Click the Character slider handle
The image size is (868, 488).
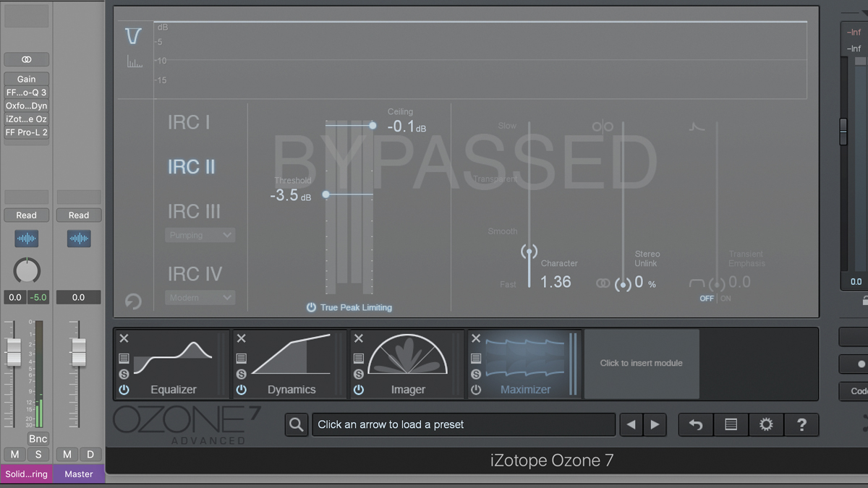tap(529, 252)
